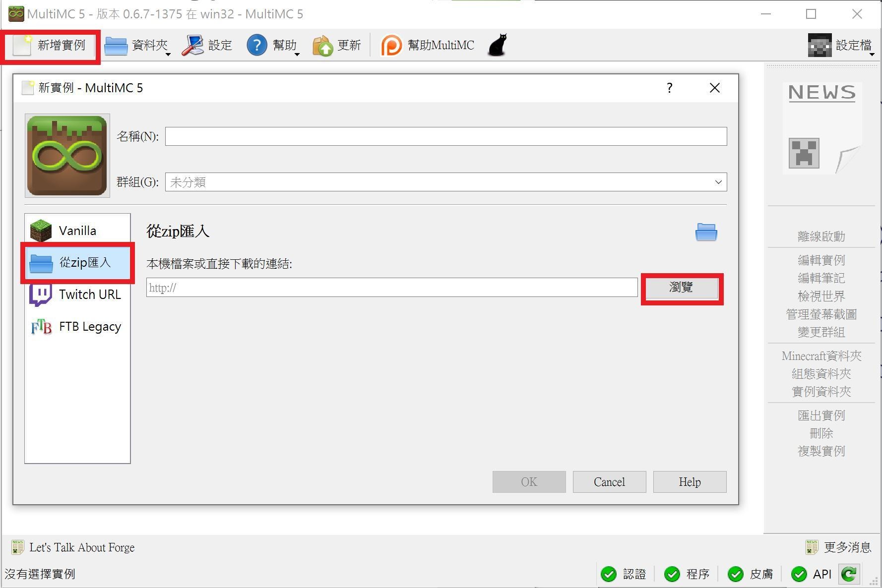Click the 更新 update toolbar icon
Screen dimensions: 882x588
pyautogui.click(x=323, y=45)
